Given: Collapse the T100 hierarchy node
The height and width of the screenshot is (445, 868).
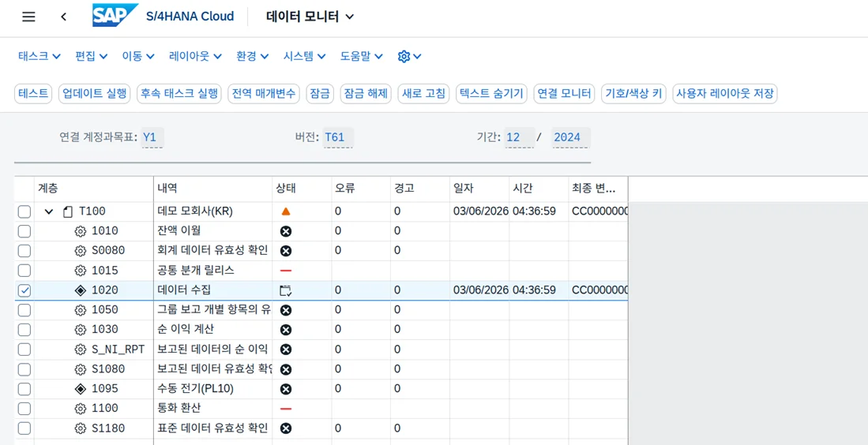Looking at the screenshot, I should click(x=49, y=211).
